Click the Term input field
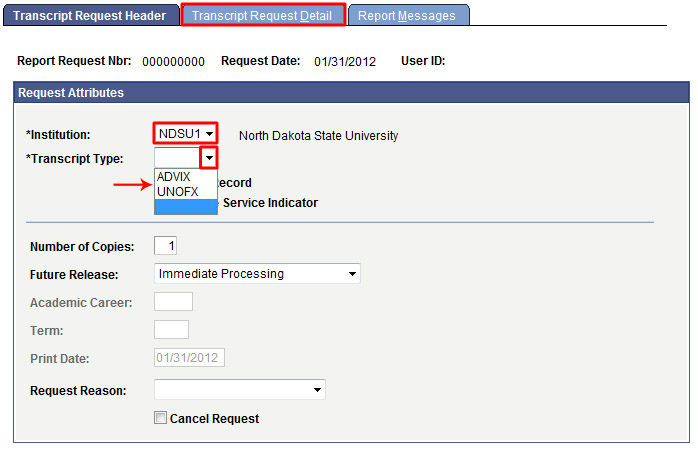This screenshot has width=698, height=450. (171, 330)
